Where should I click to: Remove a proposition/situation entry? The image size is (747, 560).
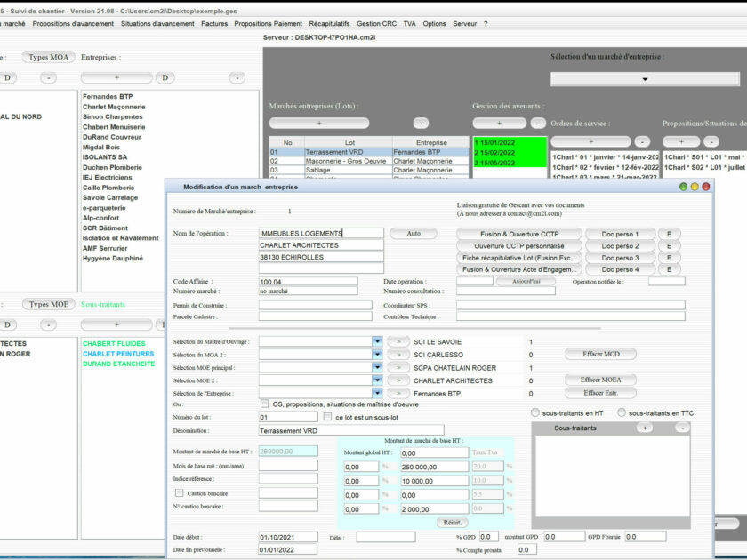711,141
